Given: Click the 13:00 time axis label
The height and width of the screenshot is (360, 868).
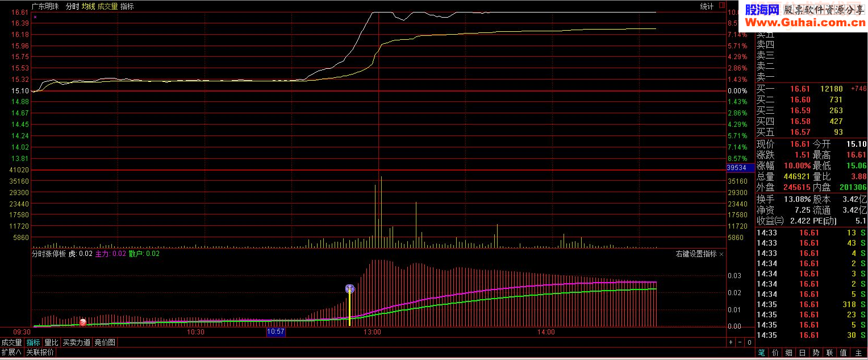Looking at the screenshot, I should click(x=372, y=332).
